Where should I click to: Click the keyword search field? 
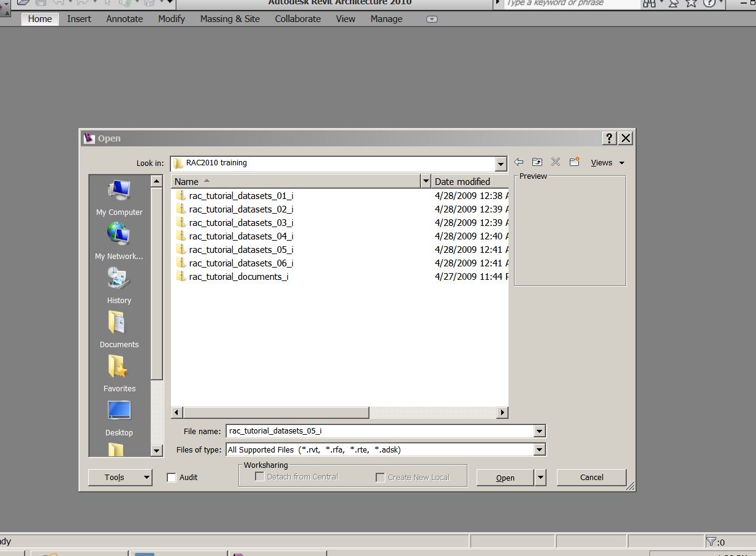coord(571,3)
